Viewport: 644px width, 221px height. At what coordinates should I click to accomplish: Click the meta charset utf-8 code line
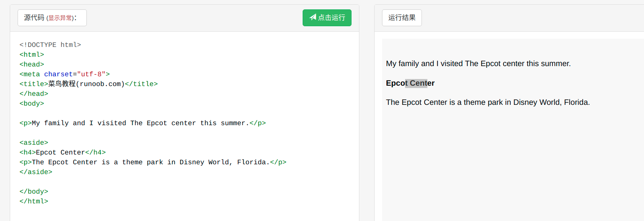(x=65, y=74)
